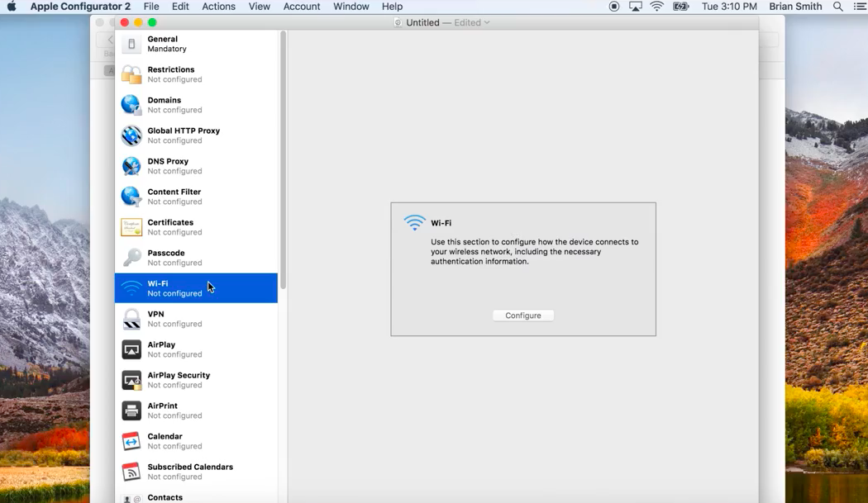This screenshot has width=868, height=503.
Task: Click the yellow minimize window button
Action: (138, 22)
